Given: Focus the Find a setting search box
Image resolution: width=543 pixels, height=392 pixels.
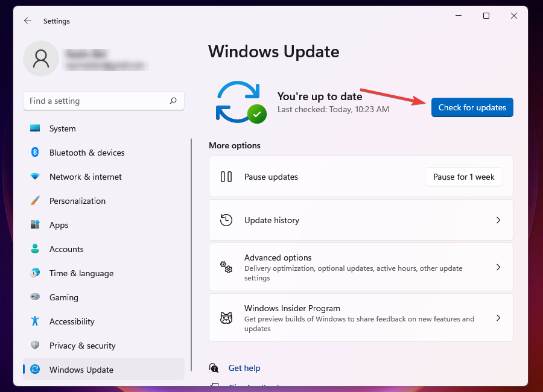Looking at the screenshot, I should click(104, 101).
